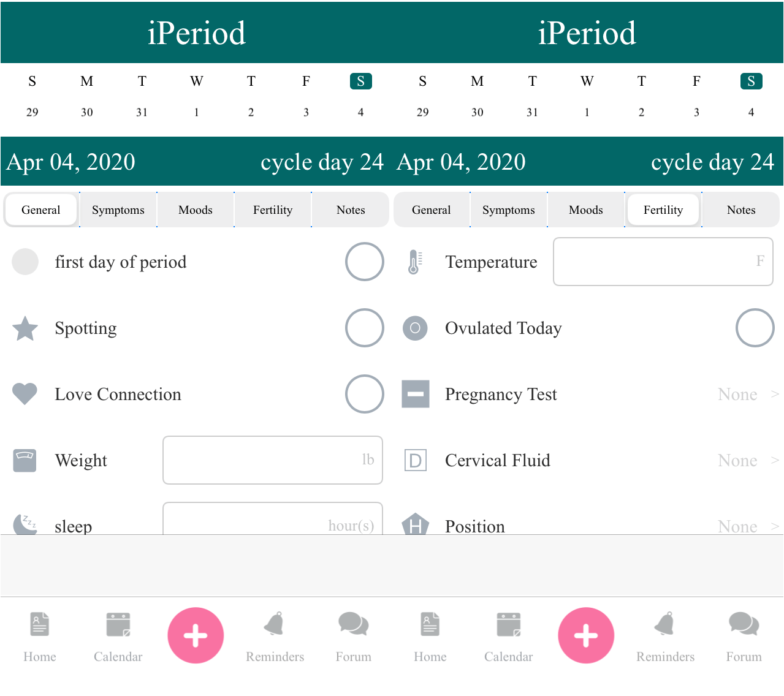The height and width of the screenshot is (696, 784).
Task: Toggle the first day of period circle
Action: pyautogui.click(x=365, y=262)
